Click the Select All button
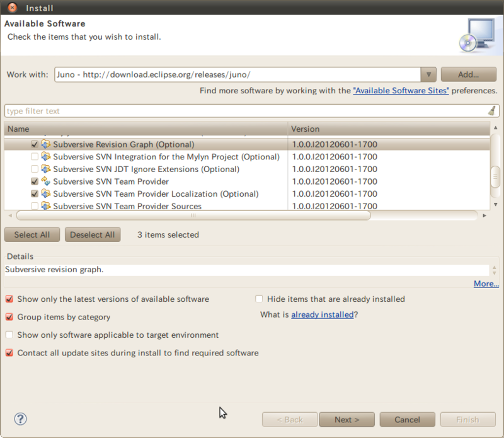This screenshot has width=504, height=438. [x=32, y=235]
